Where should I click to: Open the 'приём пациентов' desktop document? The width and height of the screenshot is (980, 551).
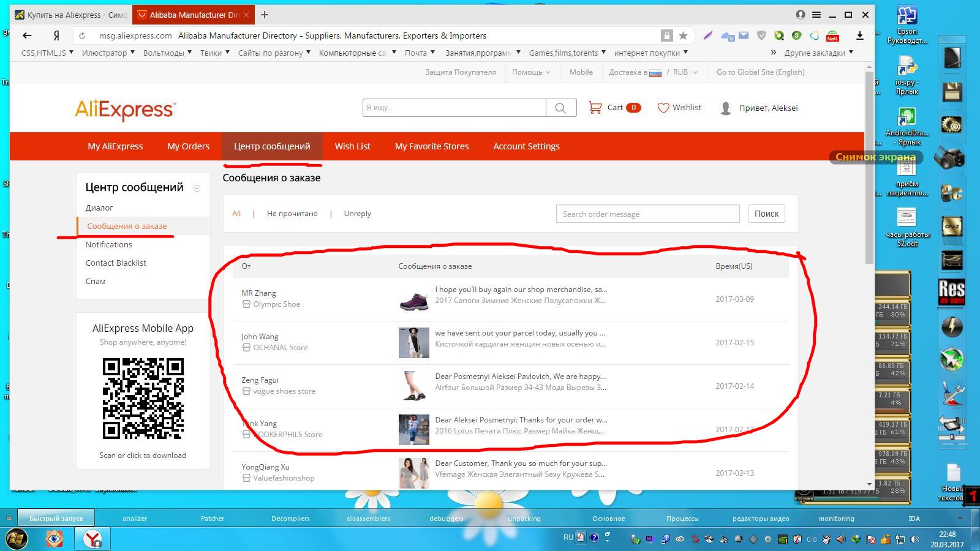907,178
